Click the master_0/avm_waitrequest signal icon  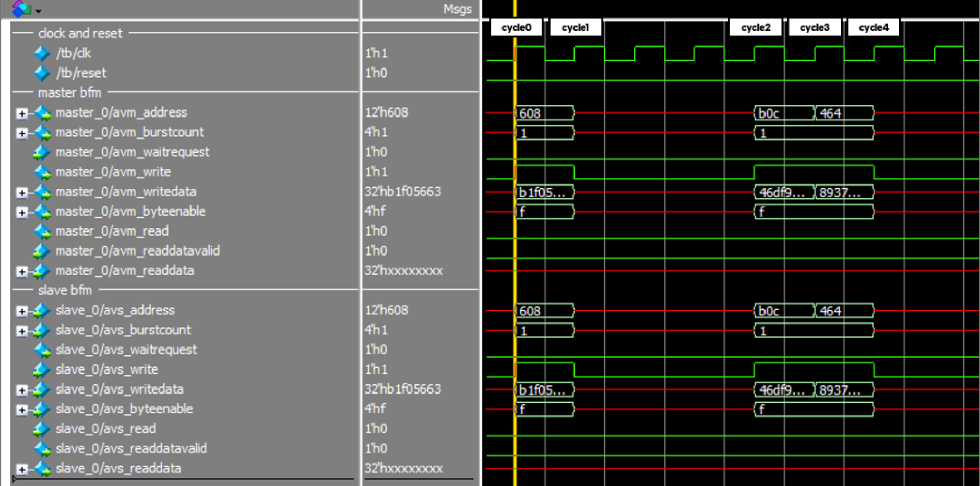(42, 152)
